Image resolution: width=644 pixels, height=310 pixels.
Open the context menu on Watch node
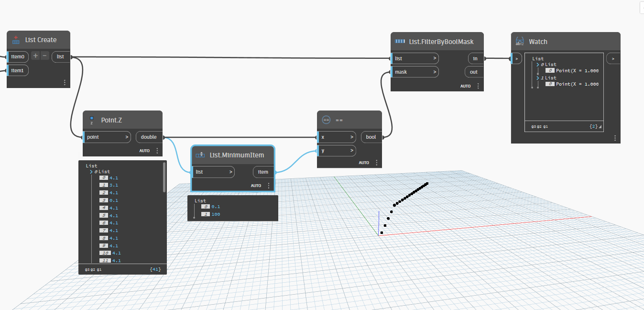click(615, 137)
